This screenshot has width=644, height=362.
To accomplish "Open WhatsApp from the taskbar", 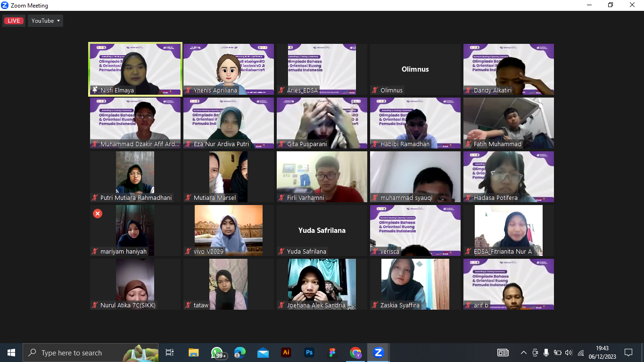I will (217, 353).
